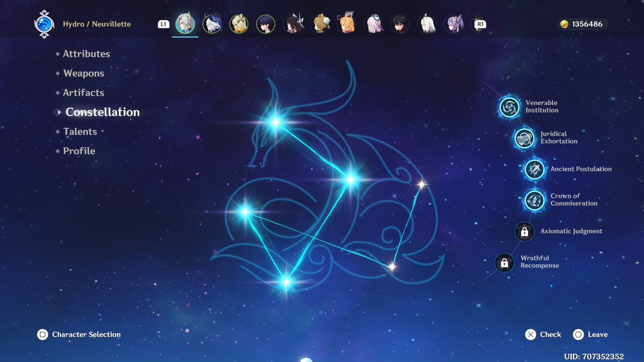The height and width of the screenshot is (362, 644).
Task: Click the Check label
Action: [551, 335]
